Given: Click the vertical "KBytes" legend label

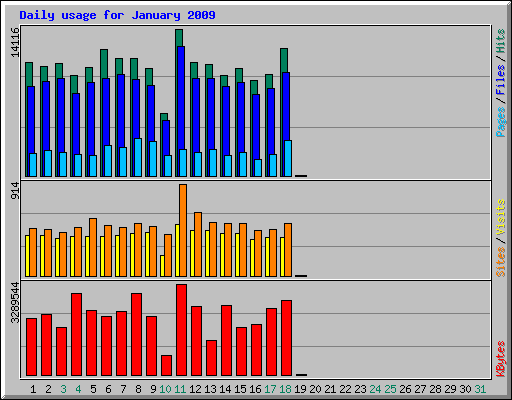Looking at the screenshot, I should [x=501, y=359].
